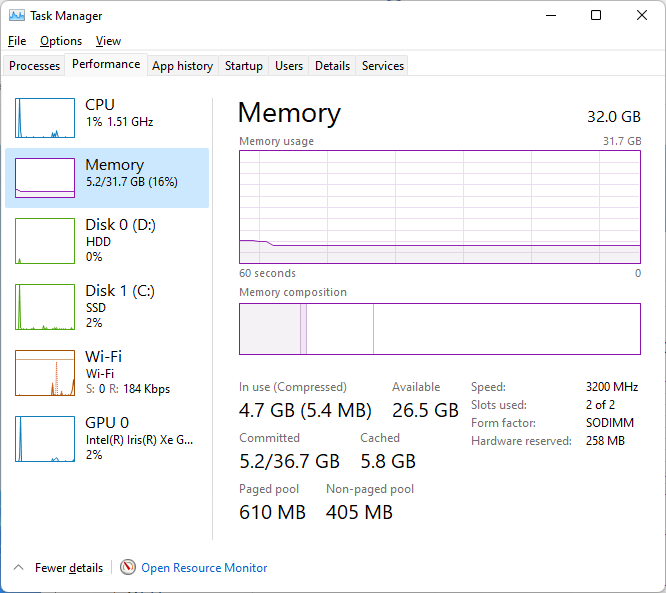The width and height of the screenshot is (666, 593).
Task: Click the 60 seconds axis label
Action: point(267,273)
